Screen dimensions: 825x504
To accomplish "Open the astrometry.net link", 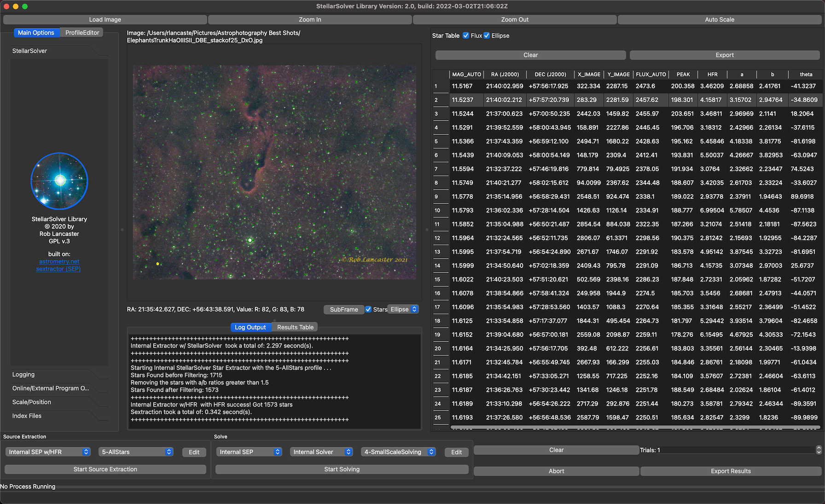I will click(x=59, y=261).
